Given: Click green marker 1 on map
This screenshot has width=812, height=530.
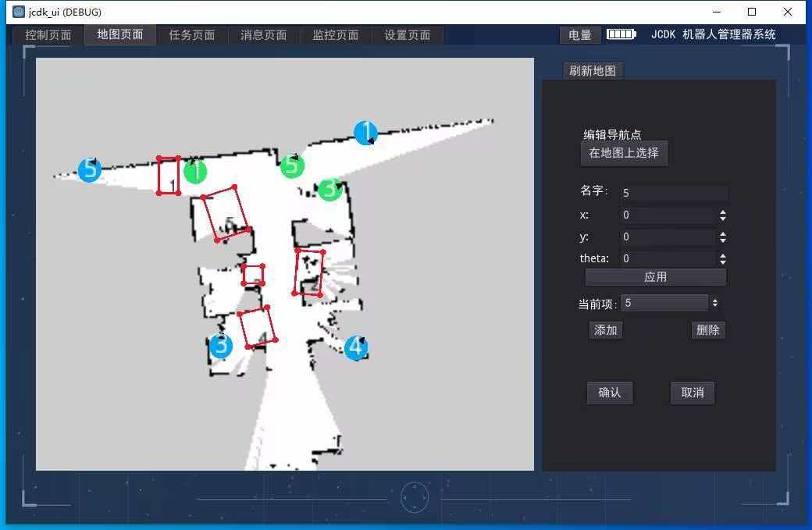Looking at the screenshot, I should [195, 171].
